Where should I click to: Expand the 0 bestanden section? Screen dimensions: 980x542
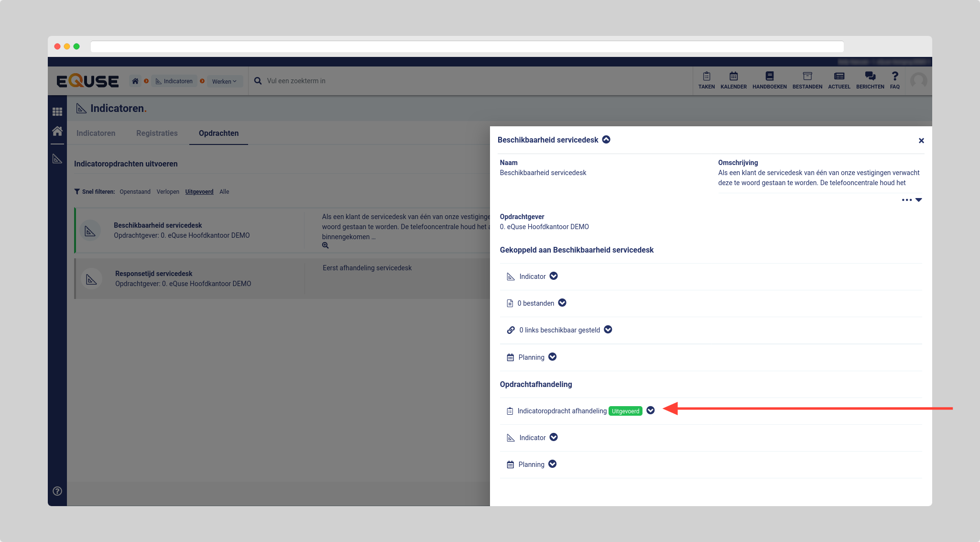click(562, 303)
